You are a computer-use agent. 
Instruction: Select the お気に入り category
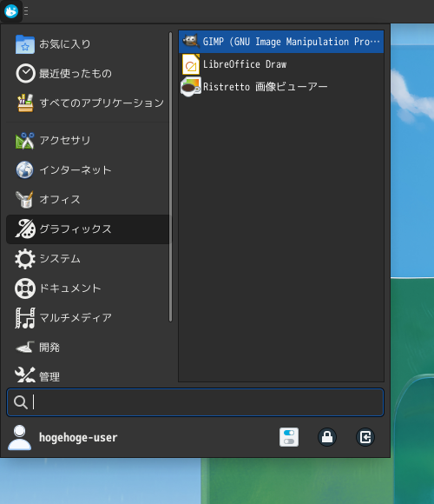pos(88,44)
